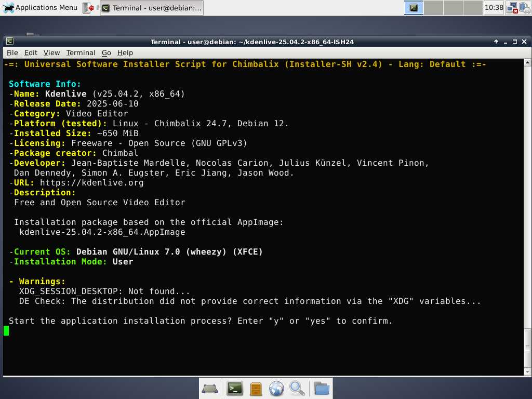Image resolution: width=532 pixels, height=399 pixels.
Task: Close the terminal window
Action: [x=524, y=42]
